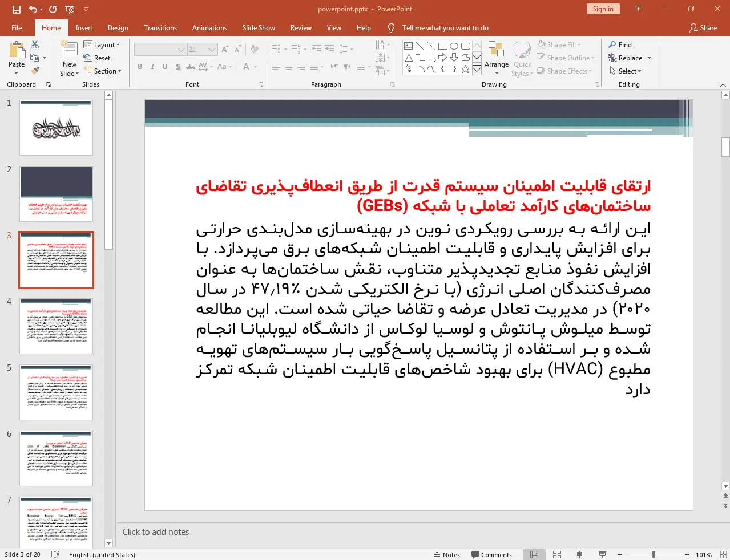Switch to Reading View icon
The image size is (730, 560).
click(x=579, y=554)
